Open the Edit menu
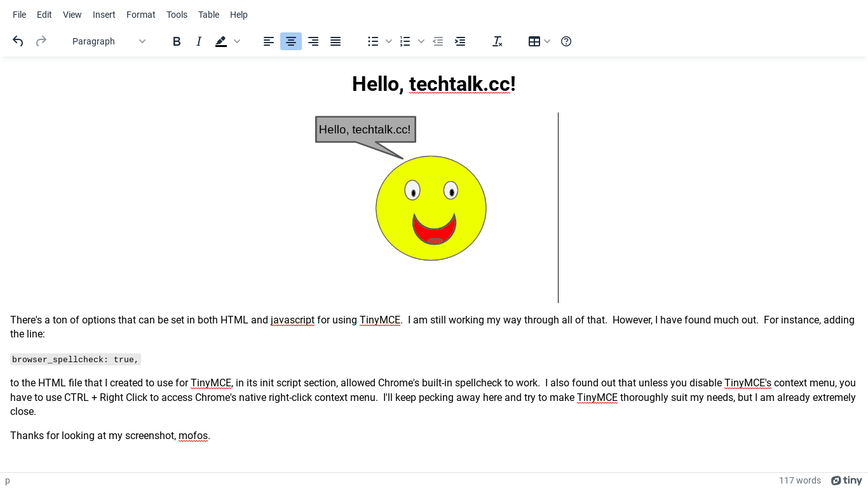 point(44,15)
